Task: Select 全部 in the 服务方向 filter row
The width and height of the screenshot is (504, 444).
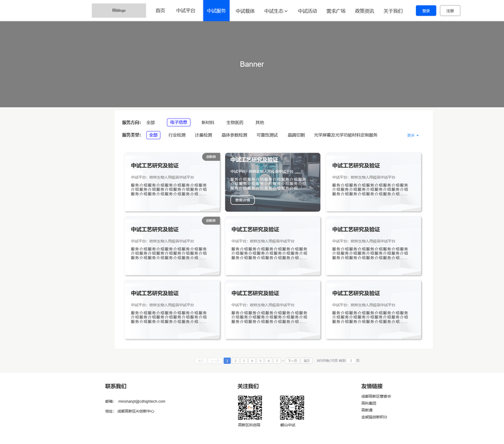Action: click(151, 122)
